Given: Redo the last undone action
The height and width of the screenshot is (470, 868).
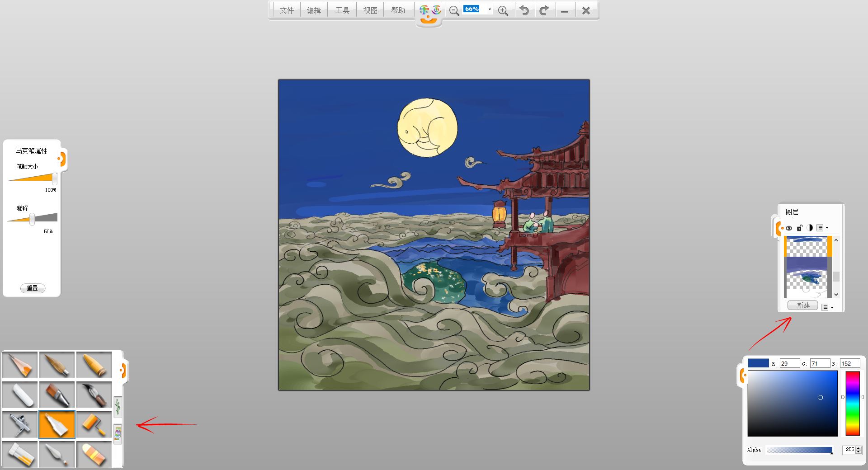Looking at the screenshot, I should [x=544, y=10].
